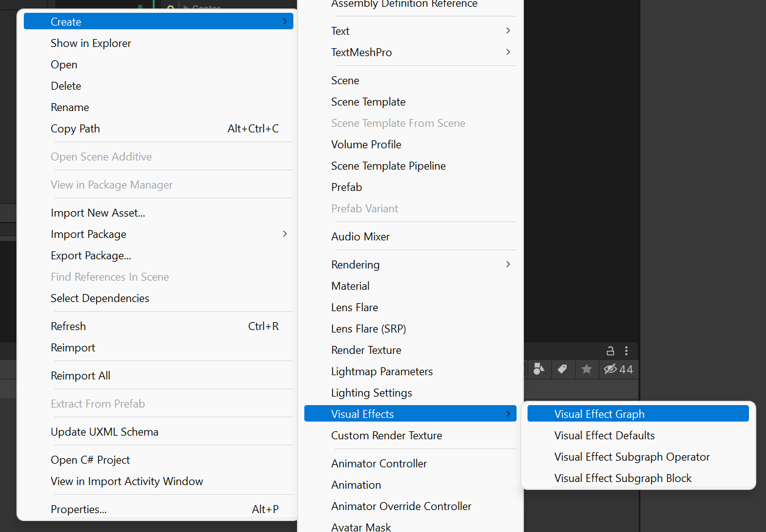
Task: Click the Search by Label tag icon
Action: pos(562,369)
